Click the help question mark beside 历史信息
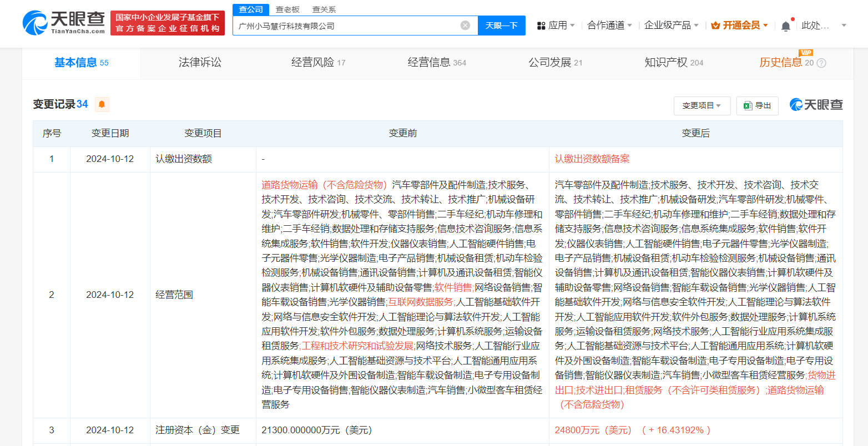This screenshot has width=868, height=446. 821,63
